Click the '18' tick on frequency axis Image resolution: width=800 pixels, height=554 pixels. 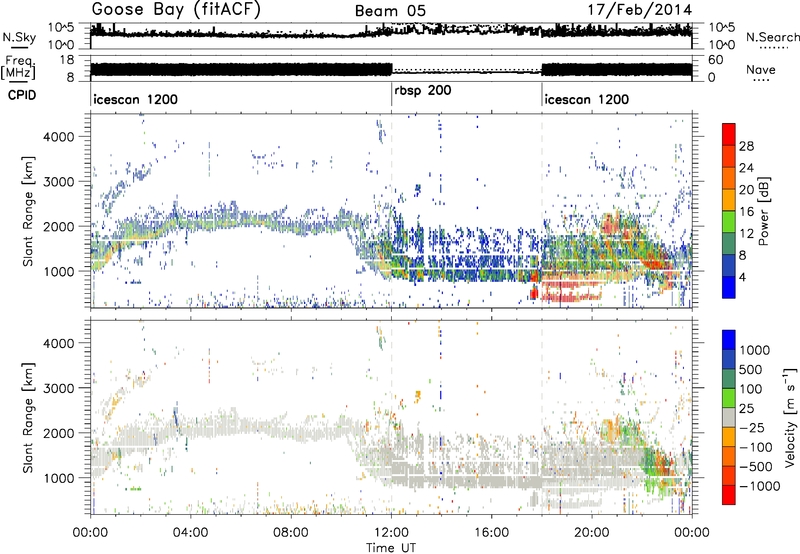[67, 60]
